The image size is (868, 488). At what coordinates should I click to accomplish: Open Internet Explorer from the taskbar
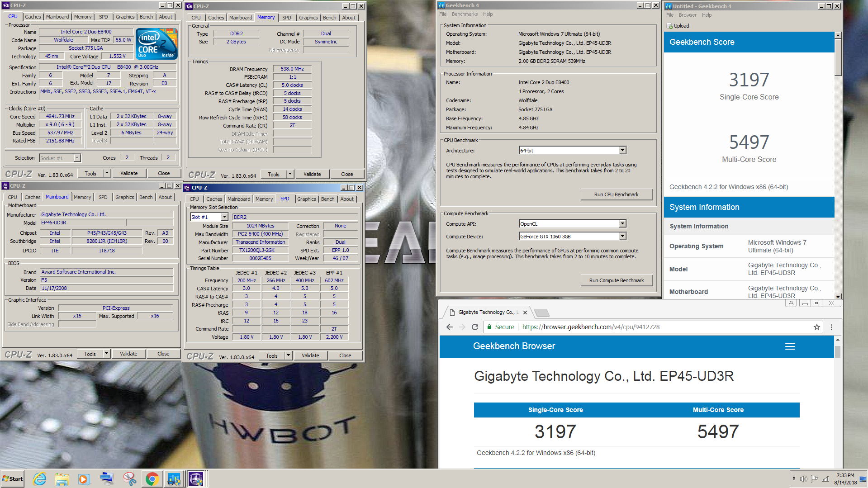point(40,479)
